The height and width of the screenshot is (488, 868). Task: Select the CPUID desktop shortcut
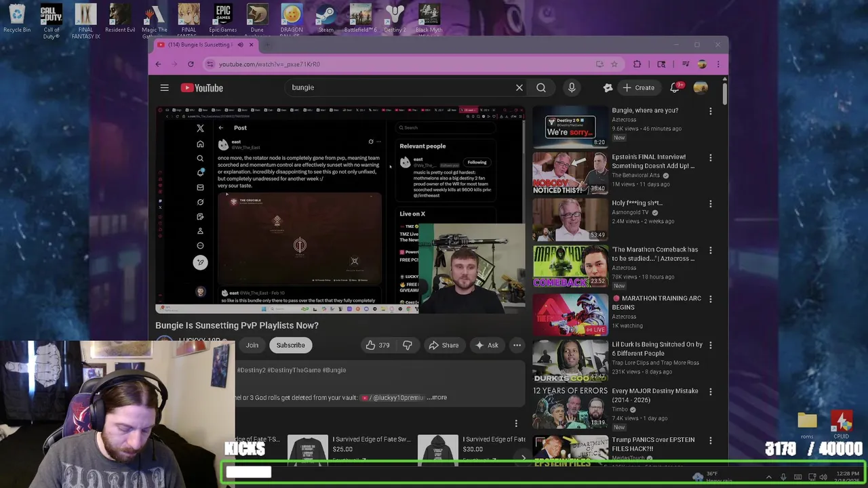pos(842,426)
